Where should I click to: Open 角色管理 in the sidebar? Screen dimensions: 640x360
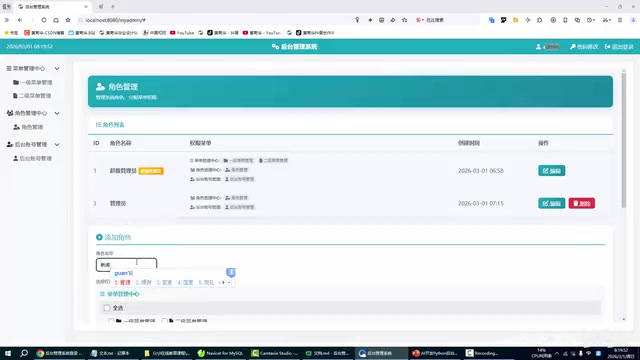pyautogui.click(x=28, y=127)
